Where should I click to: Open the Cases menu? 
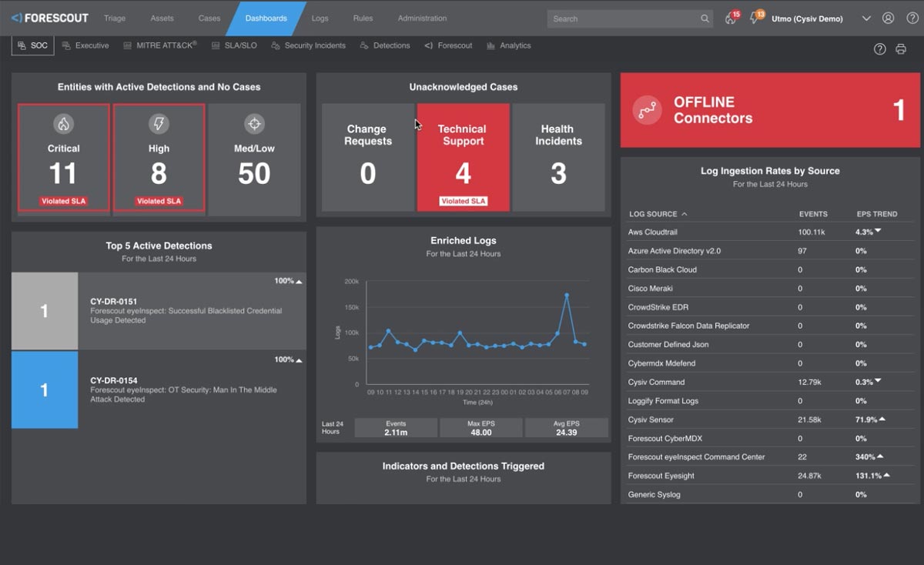209,18
